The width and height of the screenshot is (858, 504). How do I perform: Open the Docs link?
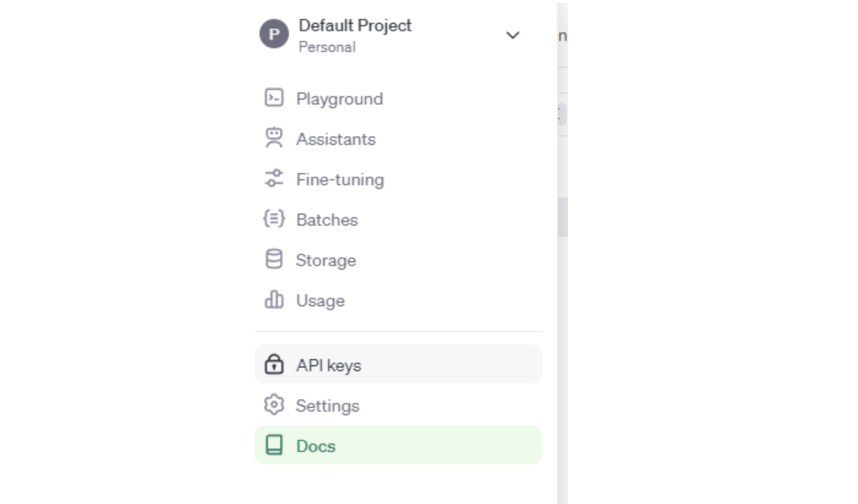(316, 446)
